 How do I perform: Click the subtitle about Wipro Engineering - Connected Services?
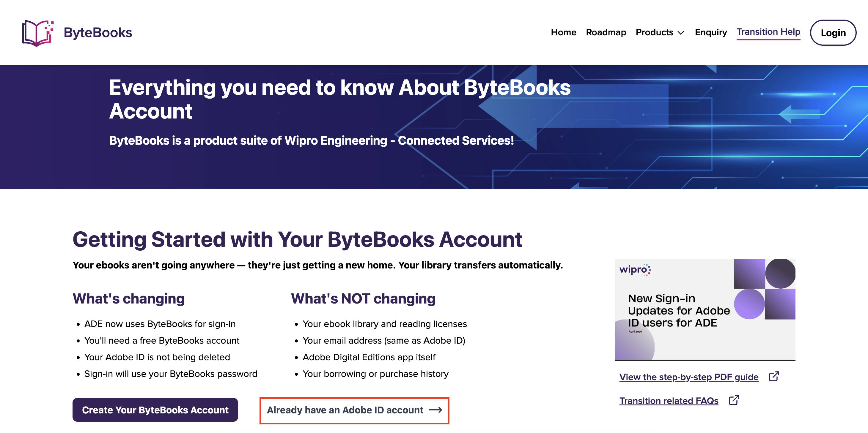click(x=311, y=140)
